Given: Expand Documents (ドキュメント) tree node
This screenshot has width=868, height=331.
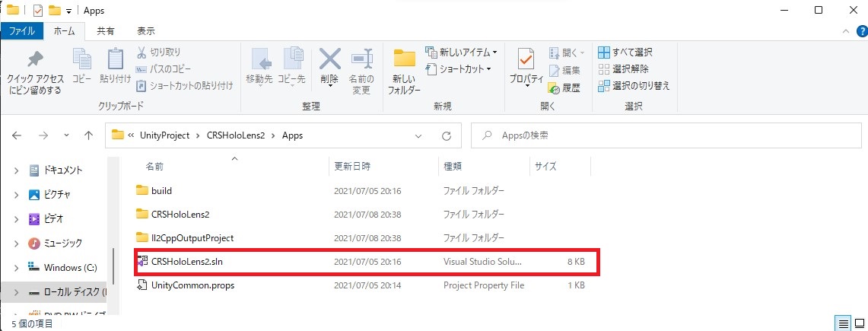Looking at the screenshot, I should point(16,170).
